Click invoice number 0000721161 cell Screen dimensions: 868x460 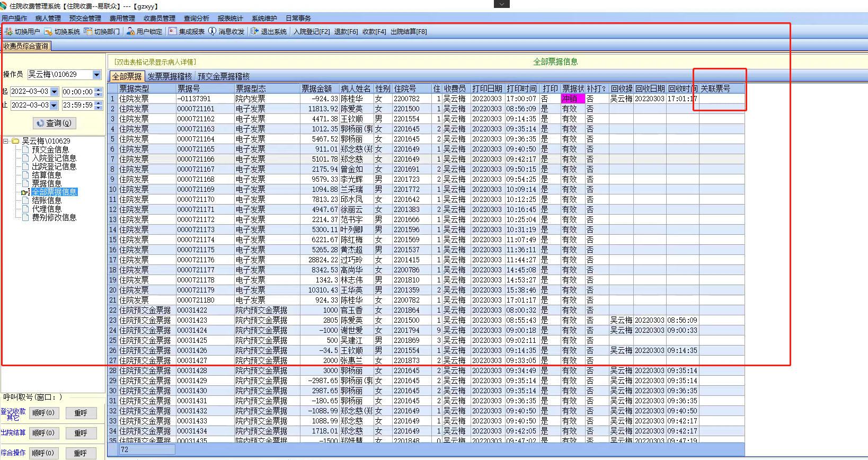tap(205, 109)
